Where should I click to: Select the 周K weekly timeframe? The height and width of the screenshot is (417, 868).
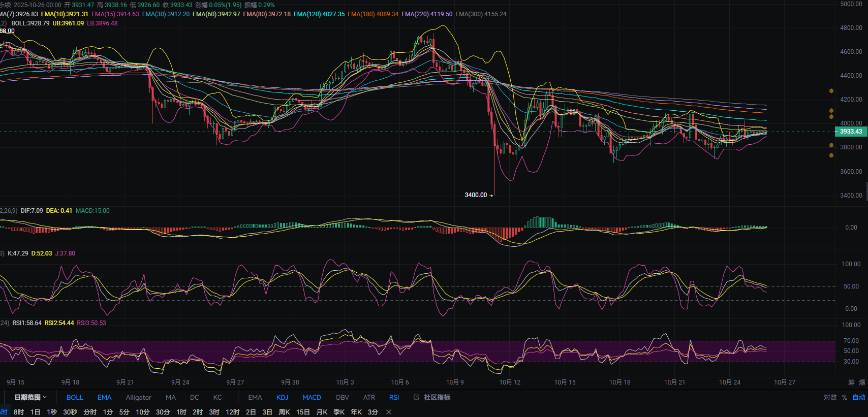click(x=284, y=412)
